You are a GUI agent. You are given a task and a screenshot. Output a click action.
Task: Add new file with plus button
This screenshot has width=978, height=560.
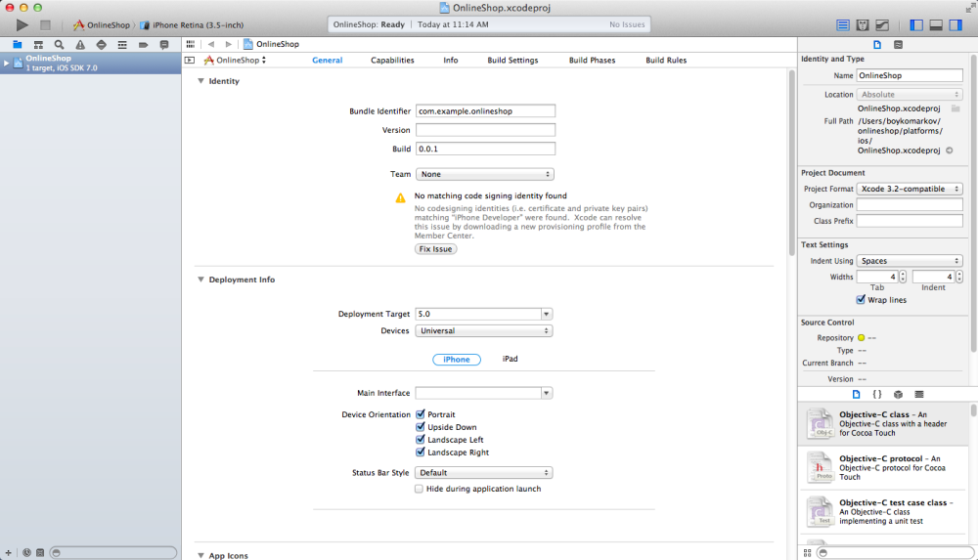click(x=8, y=552)
